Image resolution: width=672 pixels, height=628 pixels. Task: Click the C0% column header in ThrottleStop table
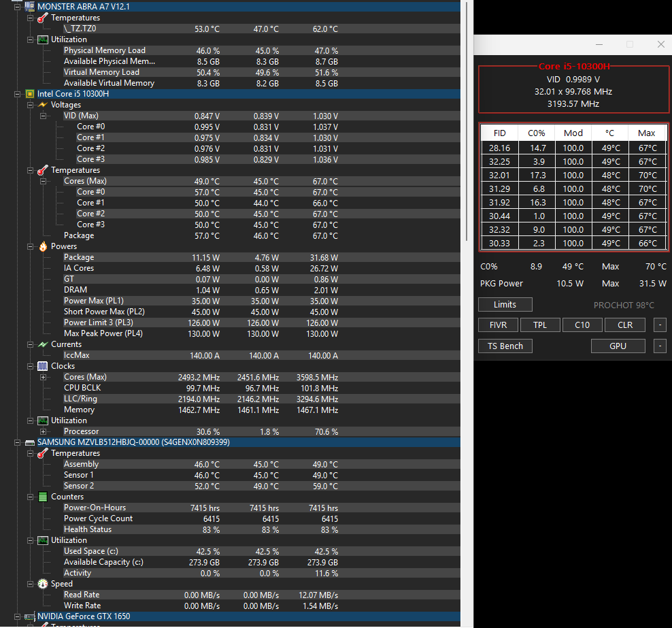[x=536, y=133]
